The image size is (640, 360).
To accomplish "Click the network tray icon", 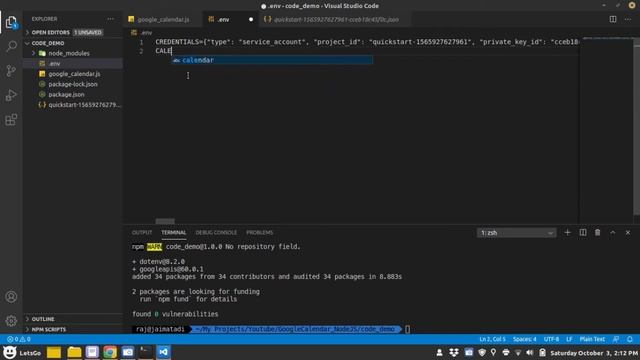I will tap(518, 352).
